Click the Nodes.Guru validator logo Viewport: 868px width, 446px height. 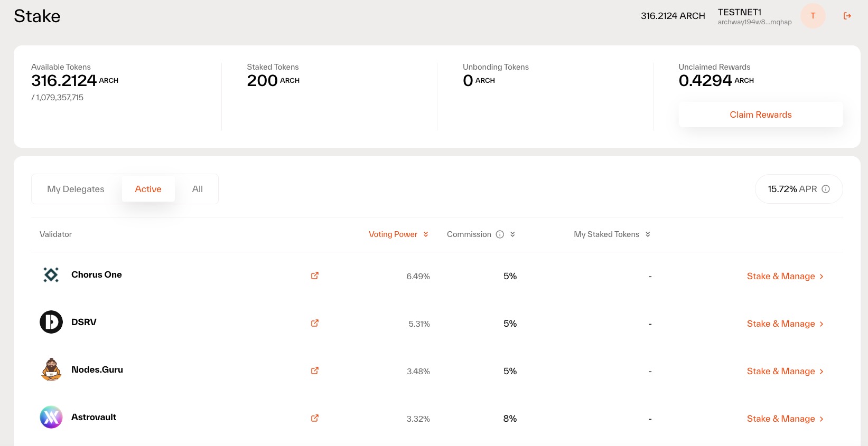[x=51, y=369]
